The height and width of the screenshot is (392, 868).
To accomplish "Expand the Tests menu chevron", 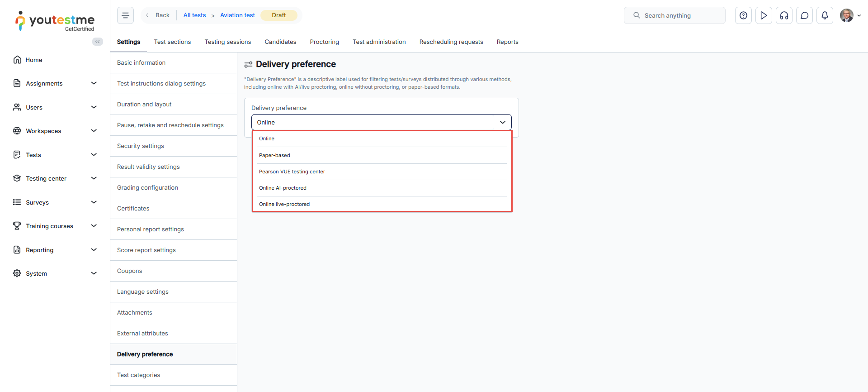I will pos(94,155).
